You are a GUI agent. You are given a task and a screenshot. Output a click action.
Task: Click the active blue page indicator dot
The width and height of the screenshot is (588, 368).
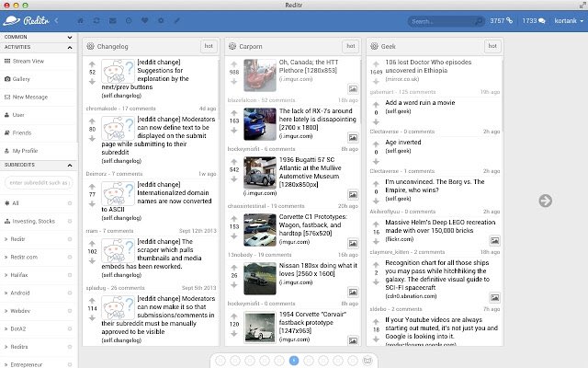[294, 361]
